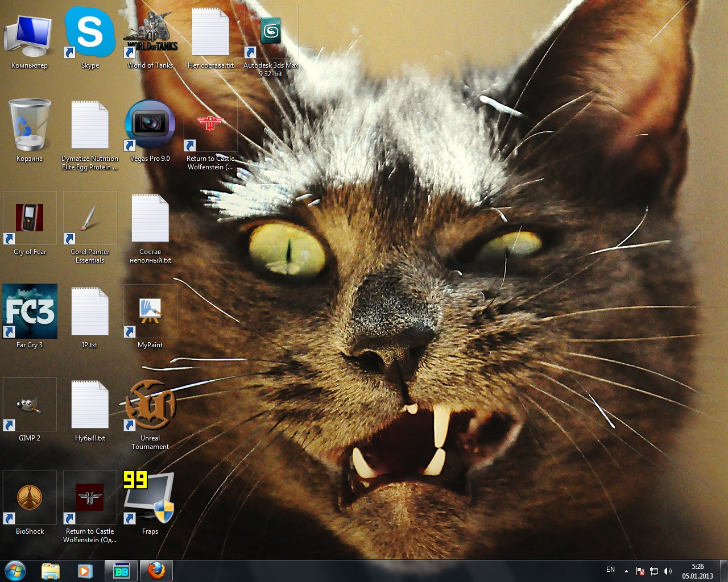The height and width of the screenshot is (582, 728).
Task: Select the IP.txt file
Action: (x=90, y=311)
